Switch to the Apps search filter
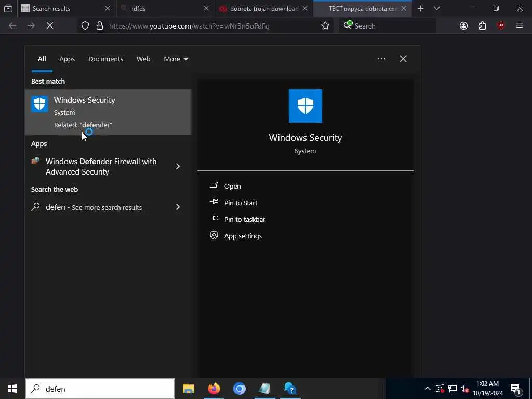 click(x=67, y=59)
